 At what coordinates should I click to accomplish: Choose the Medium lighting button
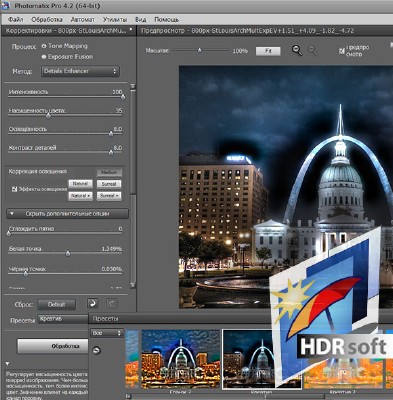[x=109, y=172]
